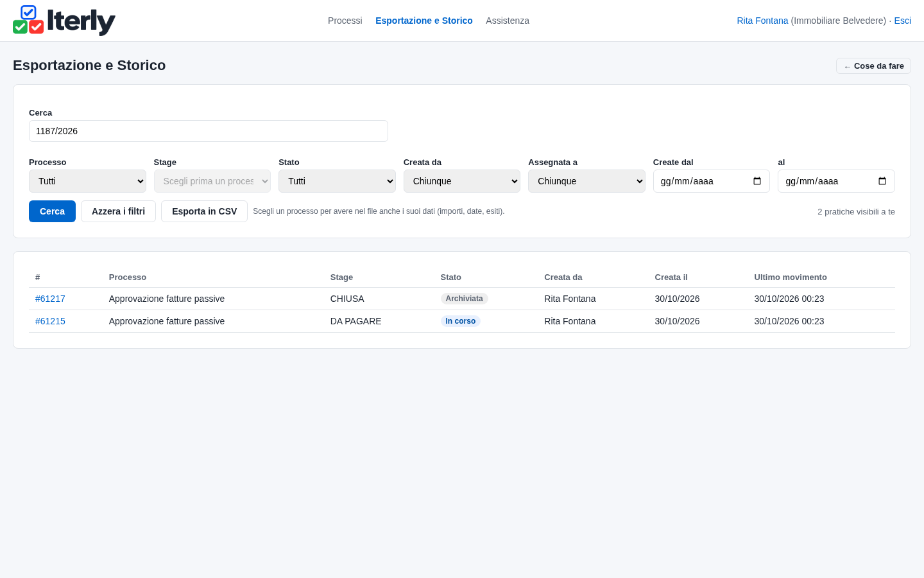
Task: Click the Archiviata status badge
Action: [x=464, y=299]
